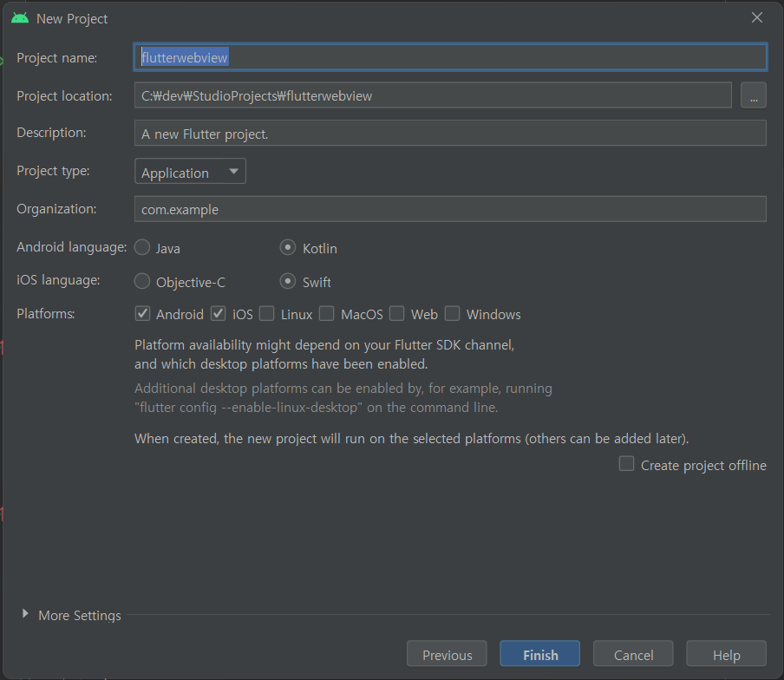
Task: Open the Project type Application dropdown
Action: 190,172
